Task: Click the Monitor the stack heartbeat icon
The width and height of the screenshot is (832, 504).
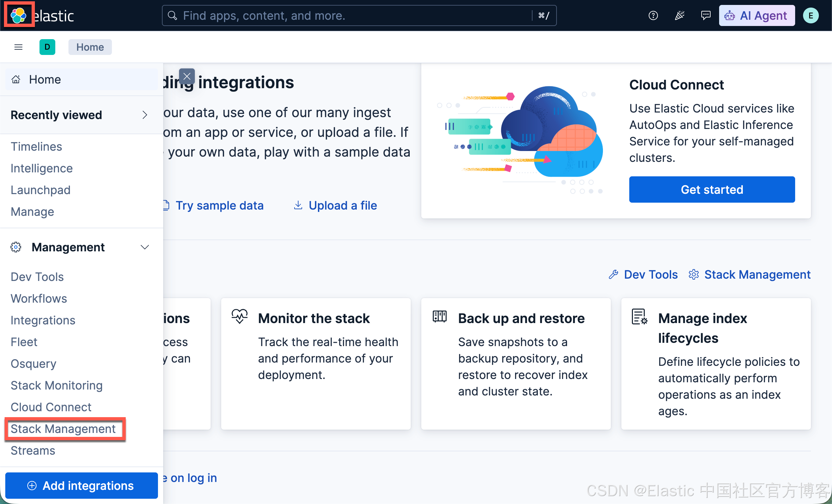Action: point(239,316)
